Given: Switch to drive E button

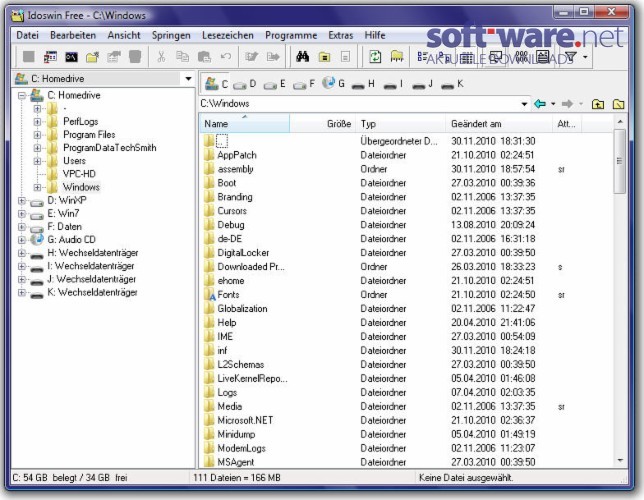Looking at the screenshot, I should (274, 84).
